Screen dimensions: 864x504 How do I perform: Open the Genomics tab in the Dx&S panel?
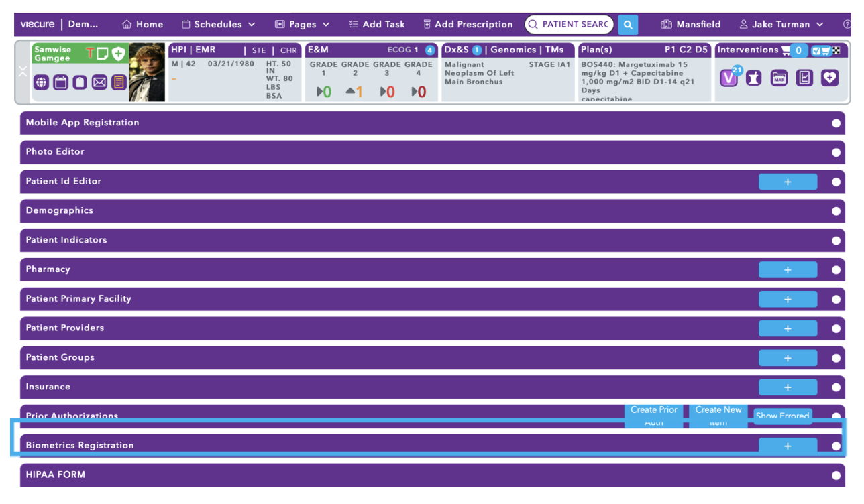point(513,50)
